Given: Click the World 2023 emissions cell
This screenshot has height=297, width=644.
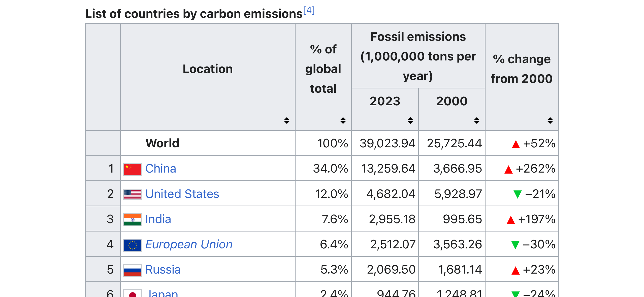Looking at the screenshot, I should click(387, 143).
